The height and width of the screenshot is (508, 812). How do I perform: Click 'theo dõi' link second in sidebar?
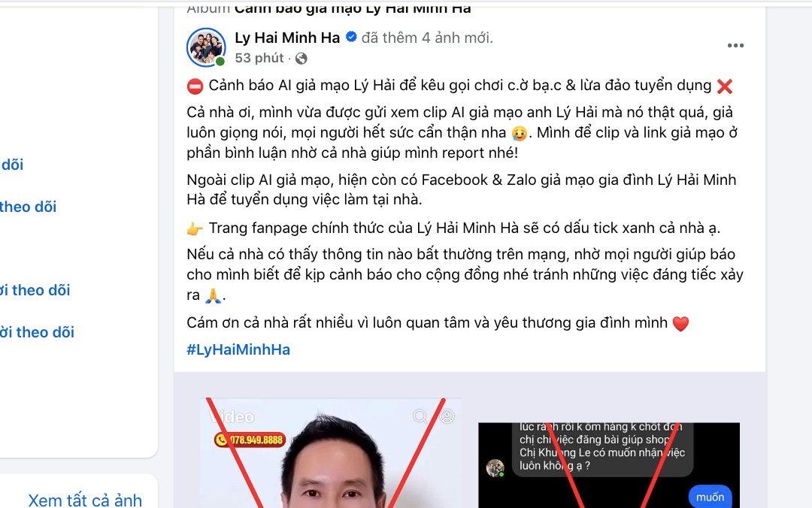pos(28,207)
